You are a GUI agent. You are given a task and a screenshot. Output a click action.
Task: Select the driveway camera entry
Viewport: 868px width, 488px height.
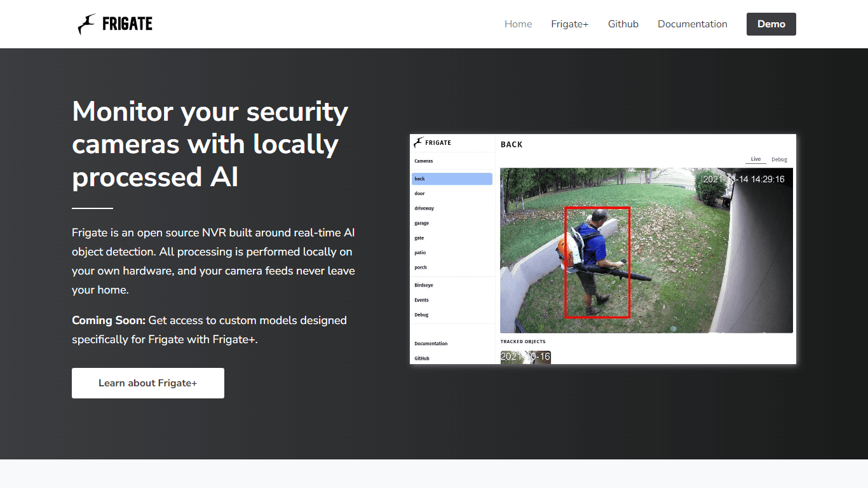(x=424, y=208)
